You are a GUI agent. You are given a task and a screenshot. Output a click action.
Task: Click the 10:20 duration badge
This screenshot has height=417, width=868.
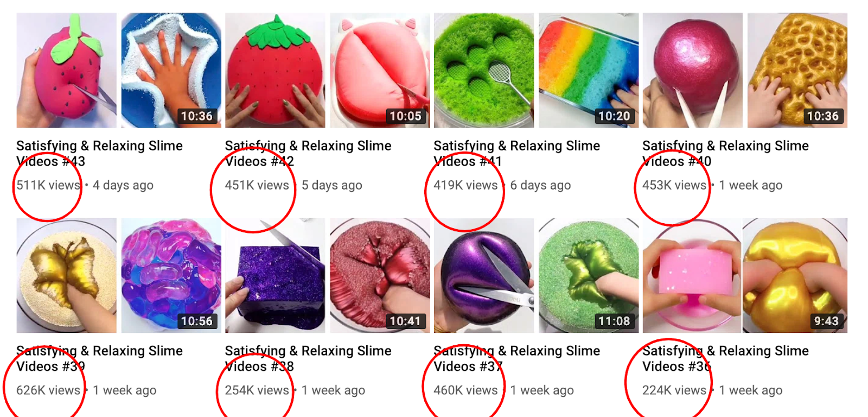[x=614, y=116]
